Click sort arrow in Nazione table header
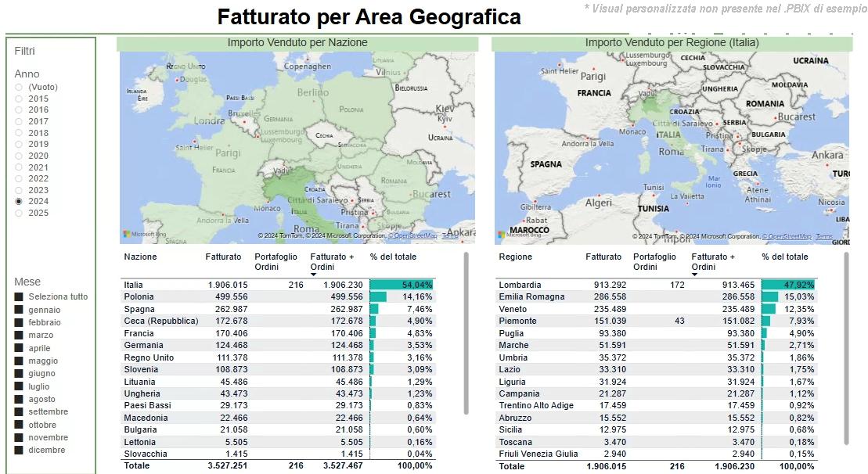Screen dimensions: 868x474 tap(314, 275)
